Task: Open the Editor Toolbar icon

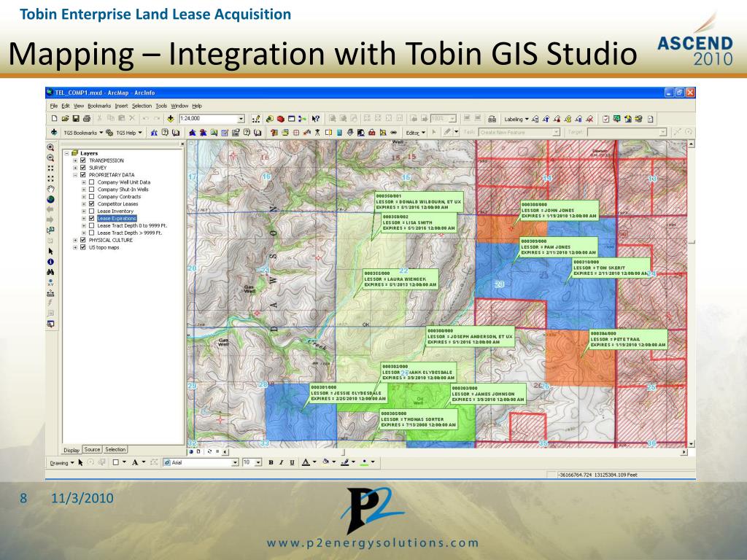Action: pyautogui.click(x=256, y=119)
